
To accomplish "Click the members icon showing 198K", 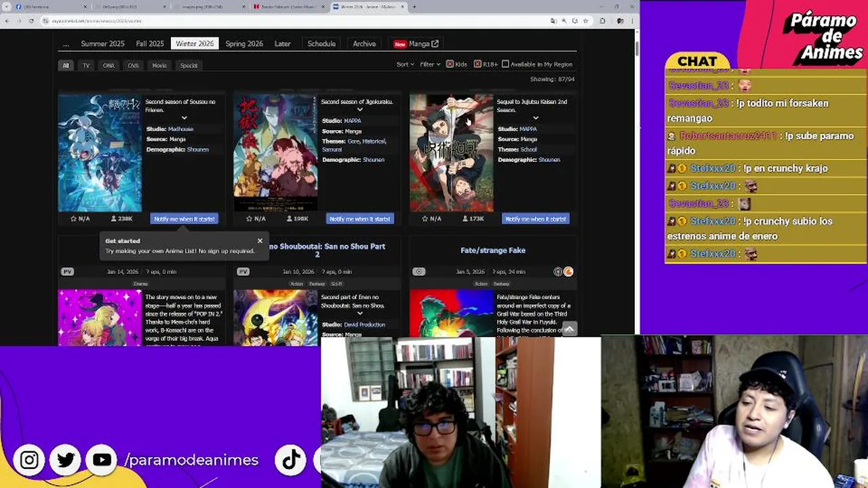I will [x=290, y=219].
